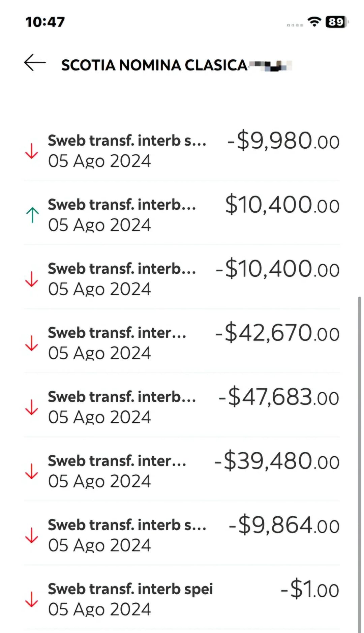Viewport: 364px width, 633px height.
Task: Tap the Wi-Fi status icon
Action: click(x=314, y=22)
